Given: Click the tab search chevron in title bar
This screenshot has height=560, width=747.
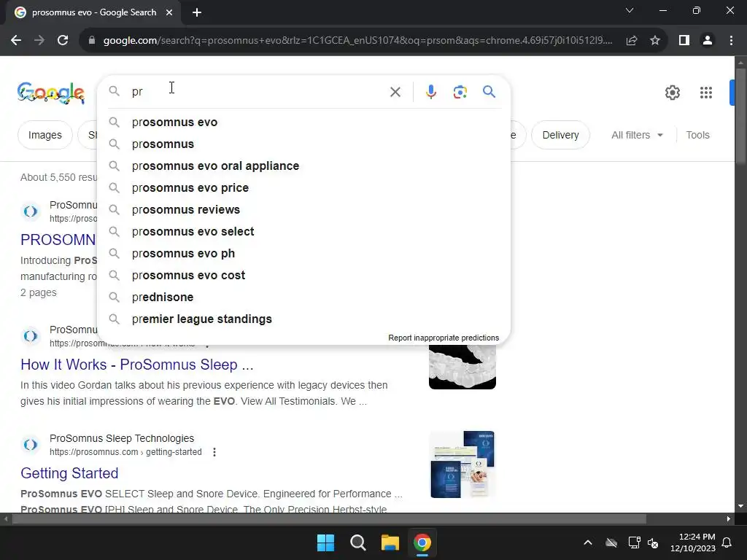Looking at the screenshot, I should pyautogui.click(x=630, y=10).
